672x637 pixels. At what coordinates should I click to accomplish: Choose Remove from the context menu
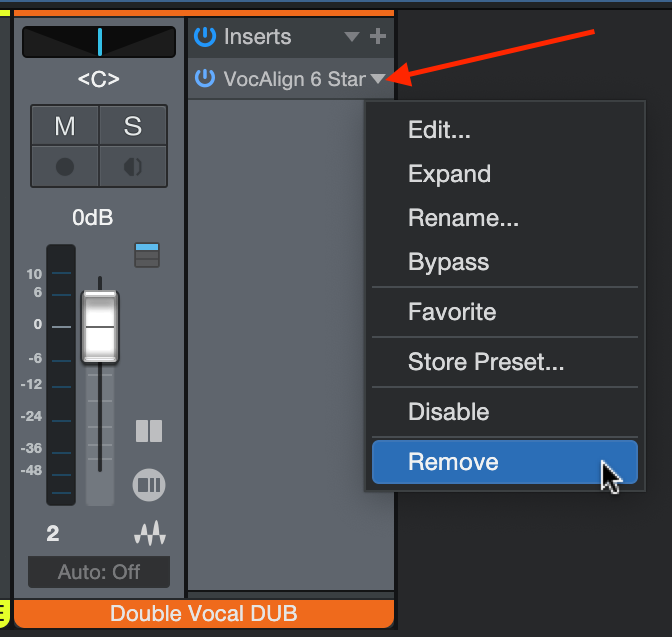504,462
